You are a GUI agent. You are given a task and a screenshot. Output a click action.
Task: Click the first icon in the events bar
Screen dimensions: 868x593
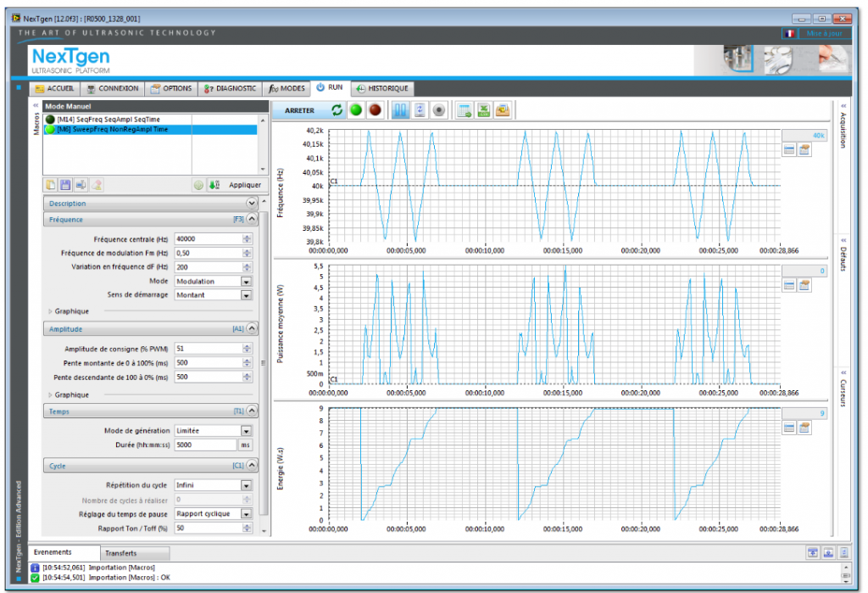pos(813,552)
